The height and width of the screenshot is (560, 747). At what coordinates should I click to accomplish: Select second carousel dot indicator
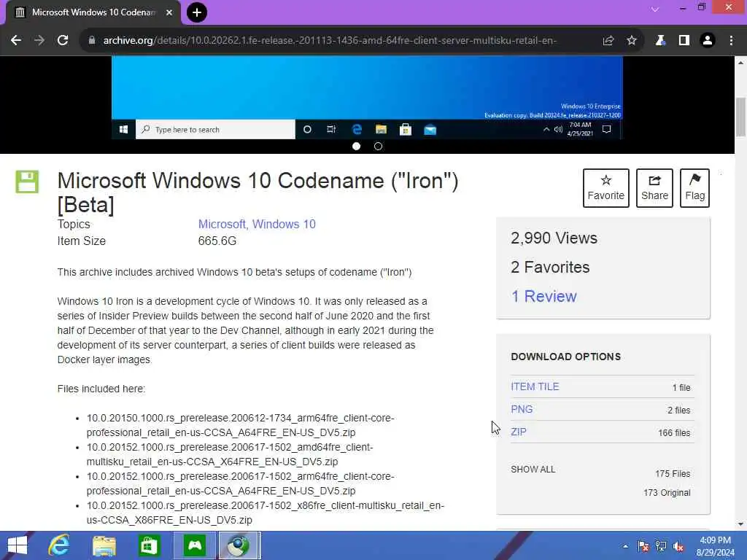click(379, 146)
